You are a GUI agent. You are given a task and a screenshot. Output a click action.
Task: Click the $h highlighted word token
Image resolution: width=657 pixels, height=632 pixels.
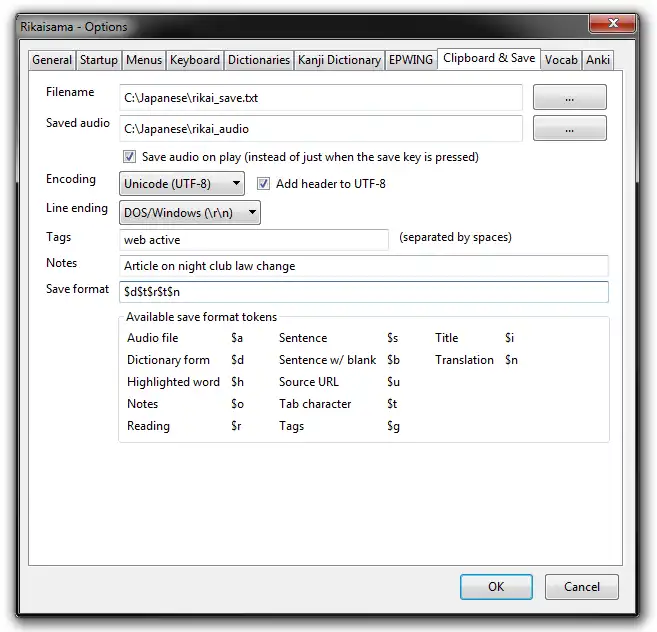[x=237, y=382]
